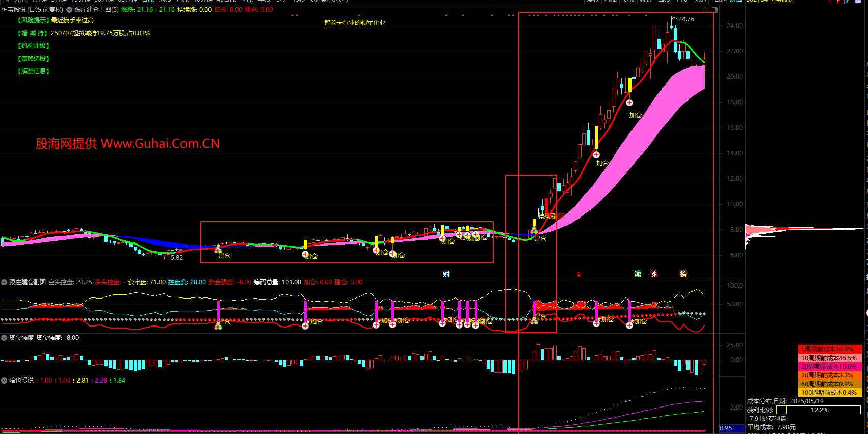The image size is (868, 434).
Task: Open the 【机构评级】 link
Action: pos(34,46)
